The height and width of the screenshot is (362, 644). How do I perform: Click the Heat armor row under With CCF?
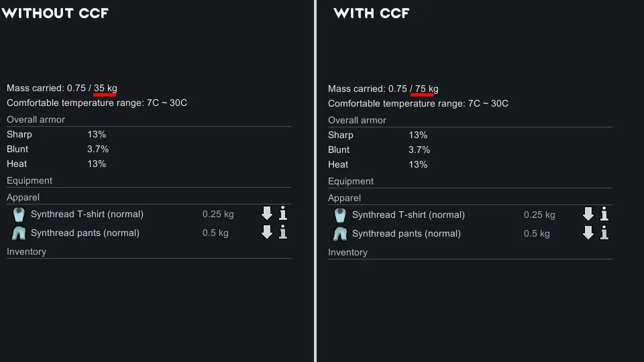pyautogui.click(x=378, y=165)
